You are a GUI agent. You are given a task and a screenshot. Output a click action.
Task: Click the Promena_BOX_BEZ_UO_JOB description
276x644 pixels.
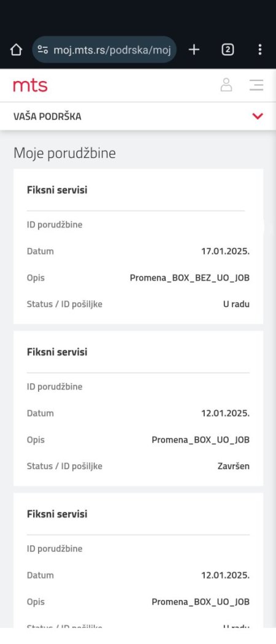point(190,278)
